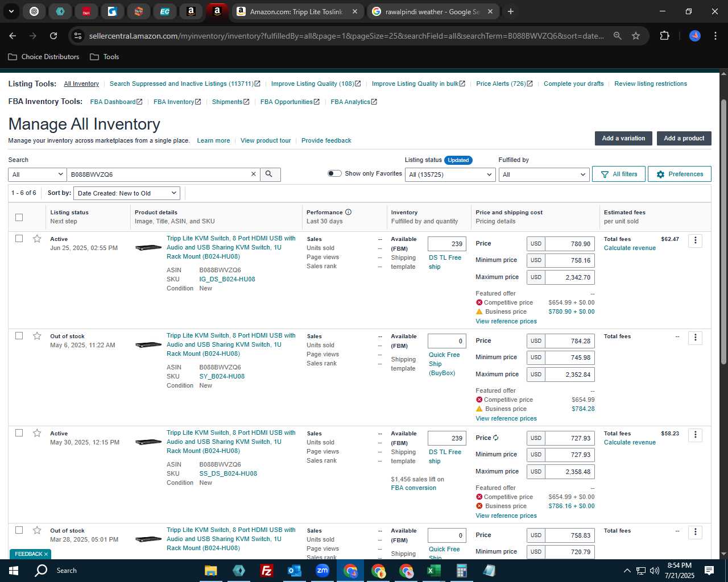Select checkbox for listing IG_DS_B024-HU08
Screen dimensions: 728x582
(x=19, y=238)
